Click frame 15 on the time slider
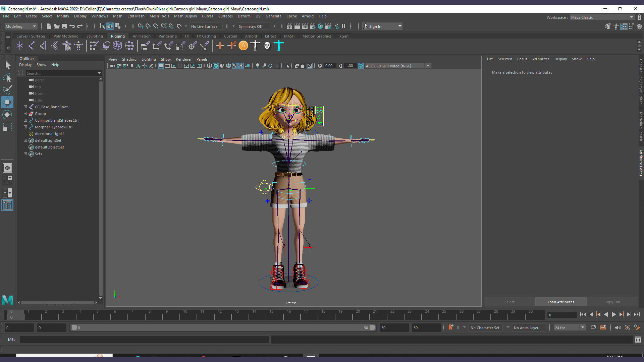 [271, 315]
